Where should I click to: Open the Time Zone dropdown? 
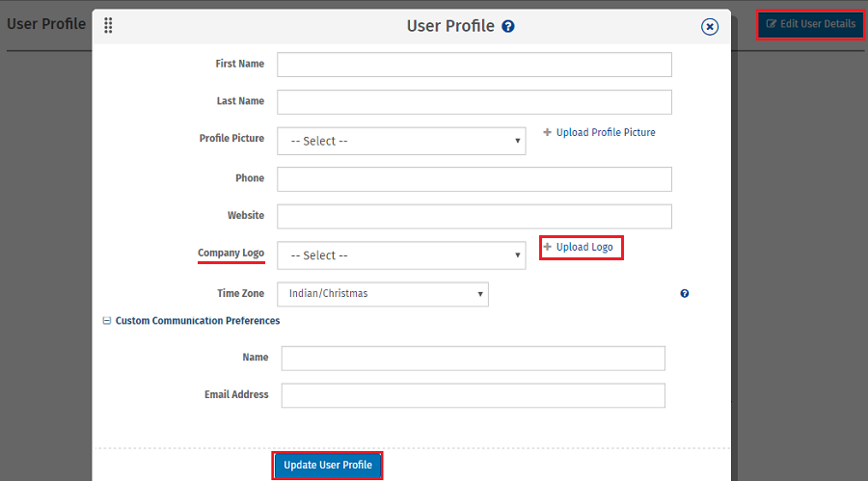click(x=382, y=294)
